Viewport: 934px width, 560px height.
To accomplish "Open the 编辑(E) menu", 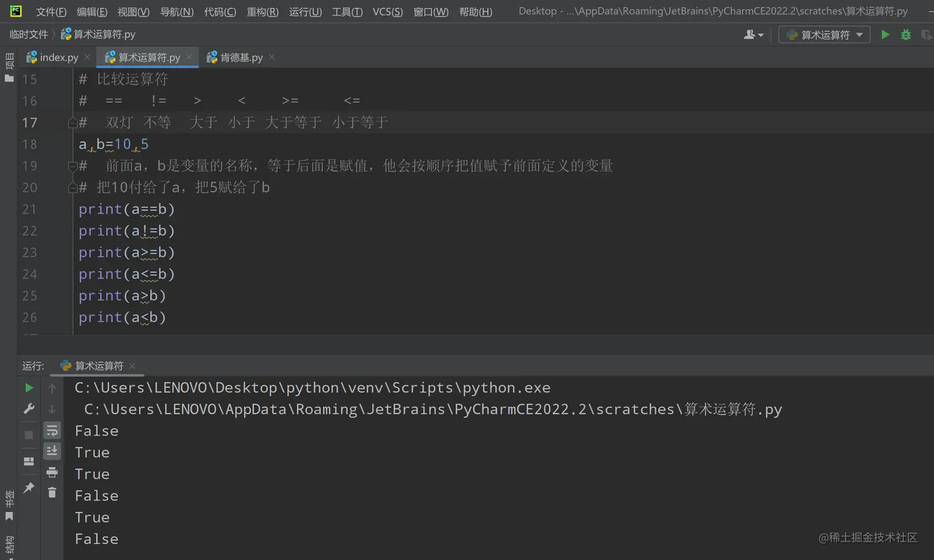I will (92, 12).
